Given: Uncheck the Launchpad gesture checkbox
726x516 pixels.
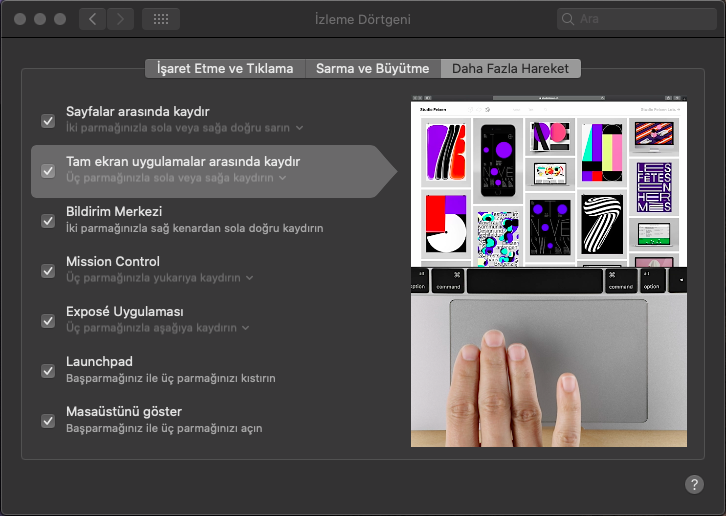Looking at the screenshot, I should click(48, 370).
